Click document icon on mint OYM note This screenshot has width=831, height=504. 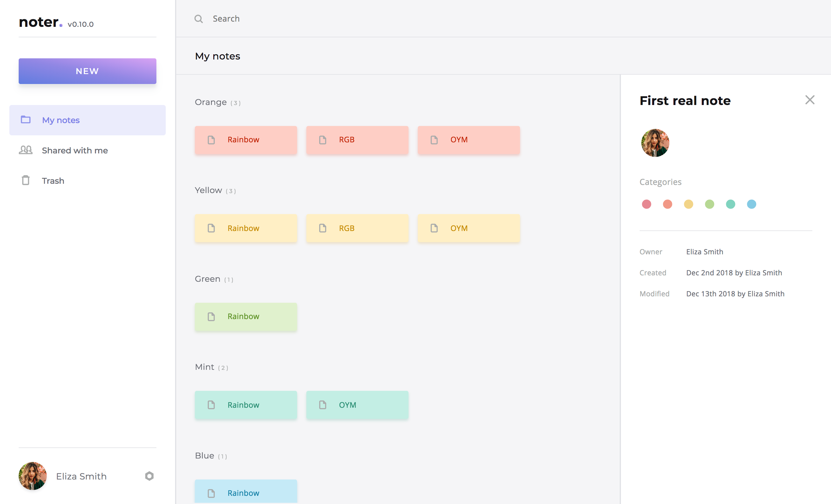click(x=322, y=405)
